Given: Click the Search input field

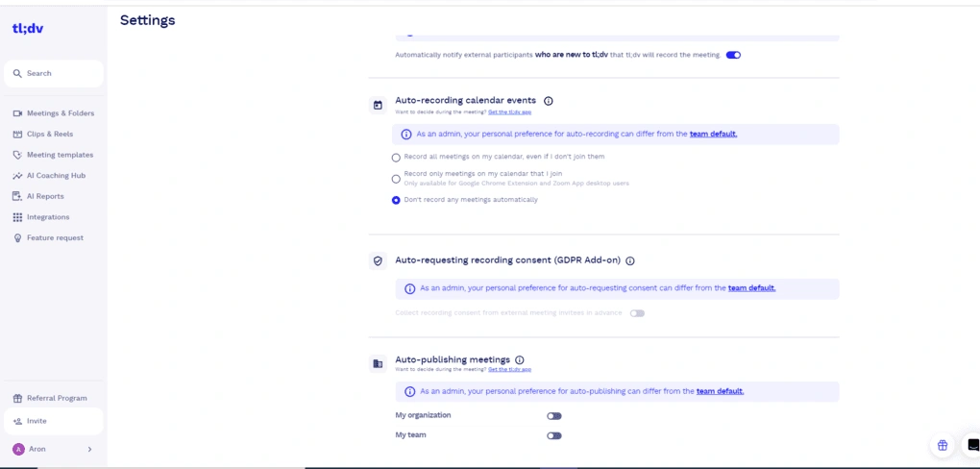Looking at the screenshot, I should point(54,74).
